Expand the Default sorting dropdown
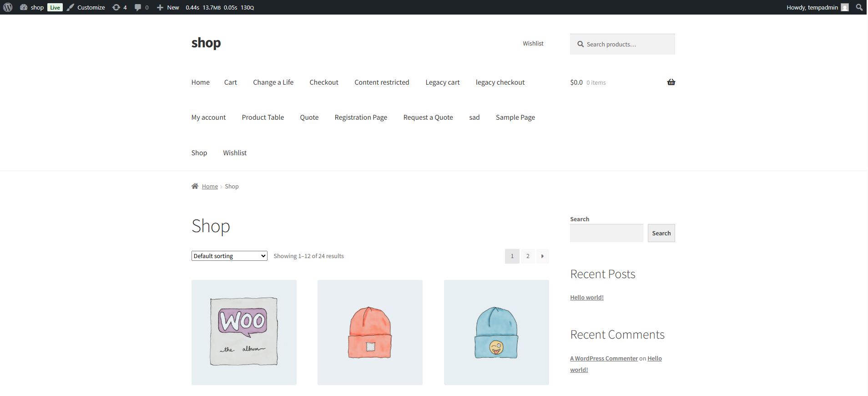The width and height of the screenshot is (868, 396). pyautogui.click(x=229, y=256)
